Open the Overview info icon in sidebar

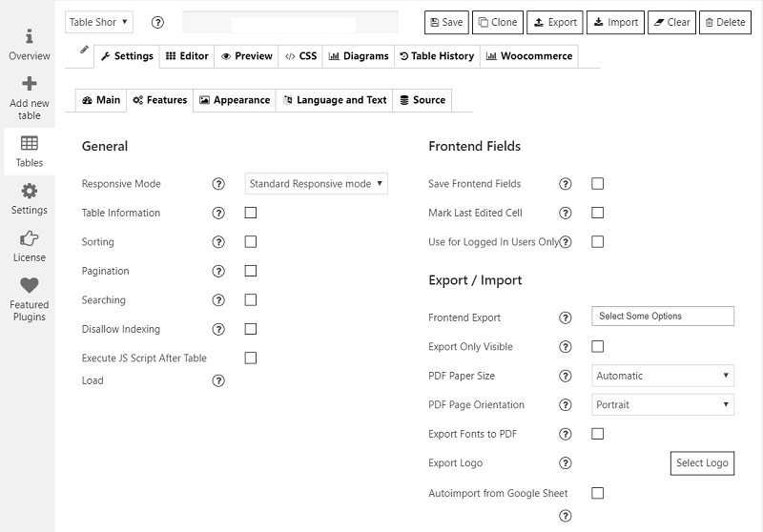(30, 36)
